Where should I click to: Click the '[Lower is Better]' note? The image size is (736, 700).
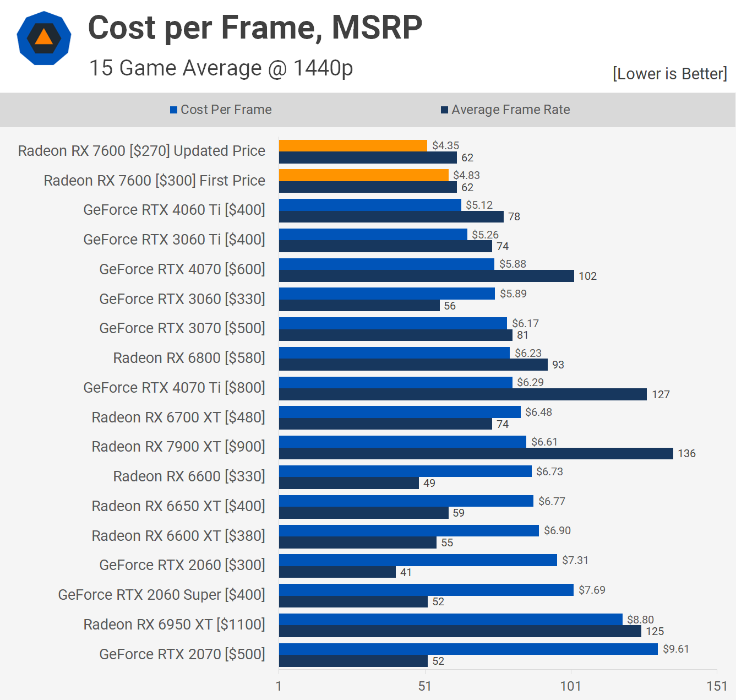(670, 74)
